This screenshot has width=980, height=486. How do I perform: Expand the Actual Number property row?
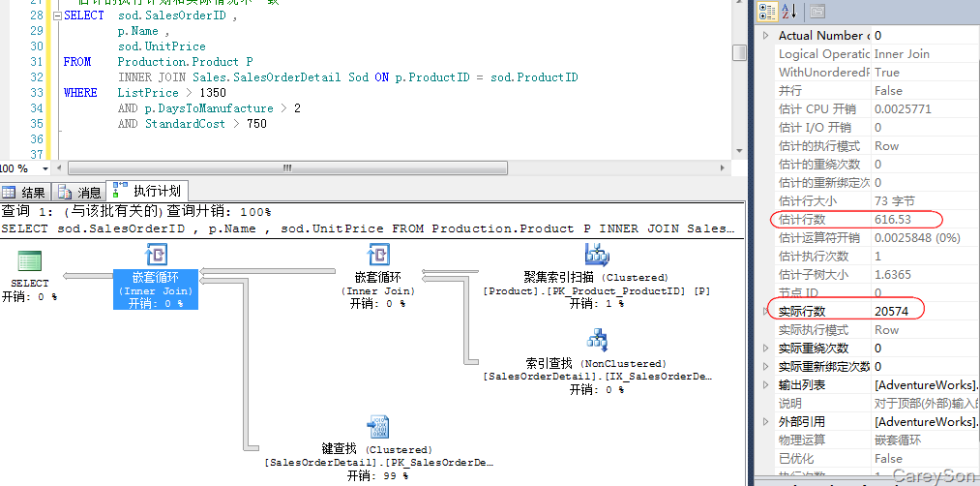click(x=765, y=36)
